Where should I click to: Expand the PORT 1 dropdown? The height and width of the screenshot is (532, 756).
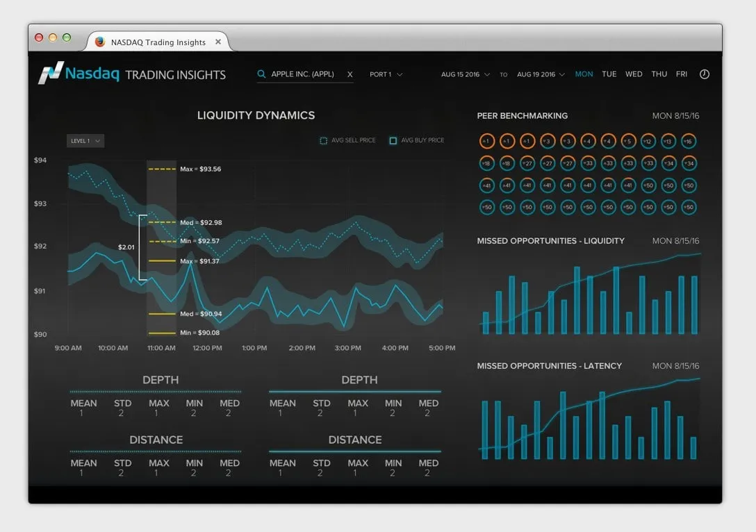386,74
